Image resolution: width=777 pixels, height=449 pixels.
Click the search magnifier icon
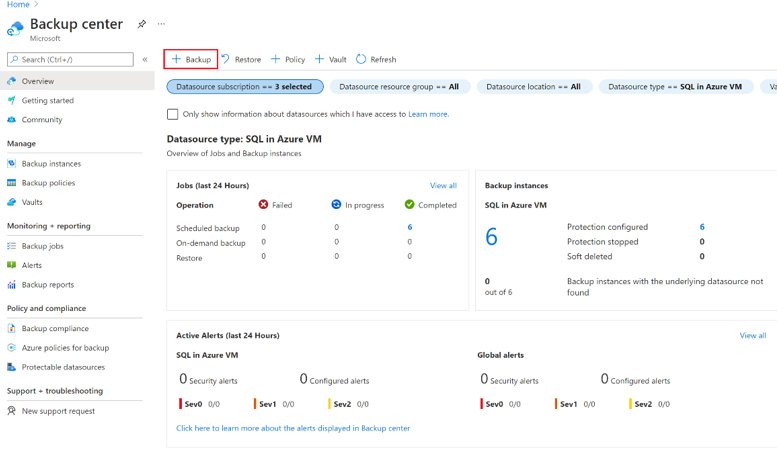point(14,59)
